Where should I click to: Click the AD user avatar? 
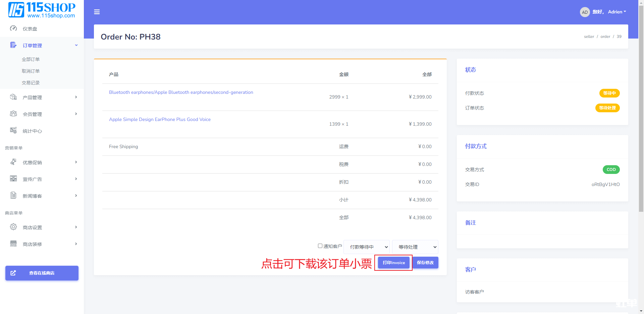[585, 12]
